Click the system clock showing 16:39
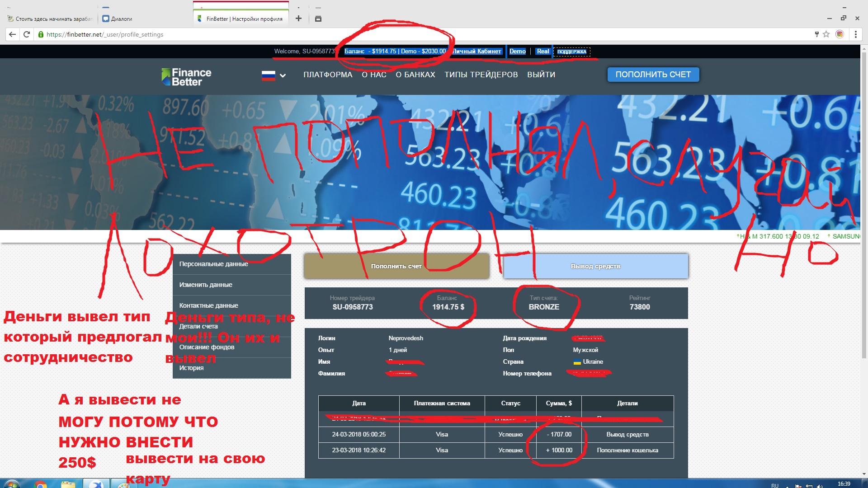868x488 pixels. pos(844,484)
